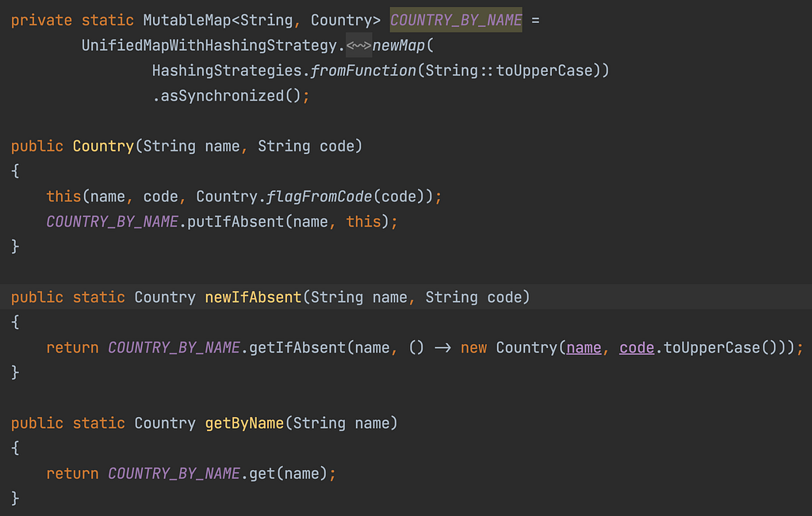Click String::toUpperCase method reference
812x516 pixels.
[x=508, y=71]
